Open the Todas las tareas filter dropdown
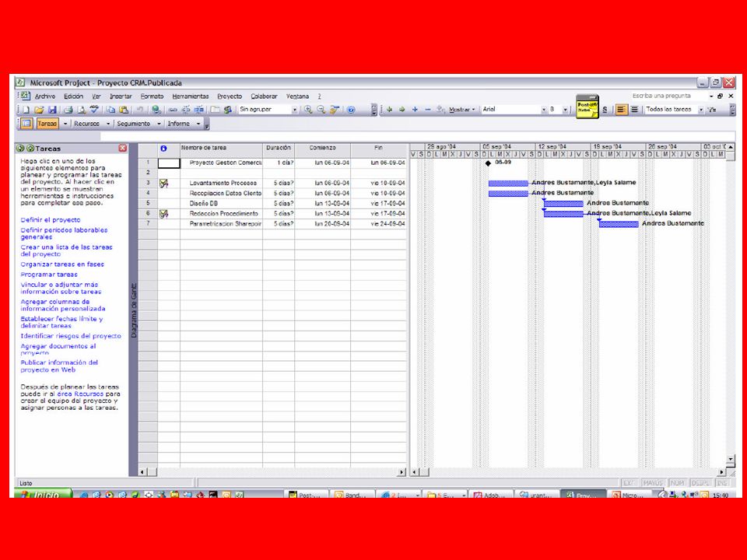 (x=701, y=110)
